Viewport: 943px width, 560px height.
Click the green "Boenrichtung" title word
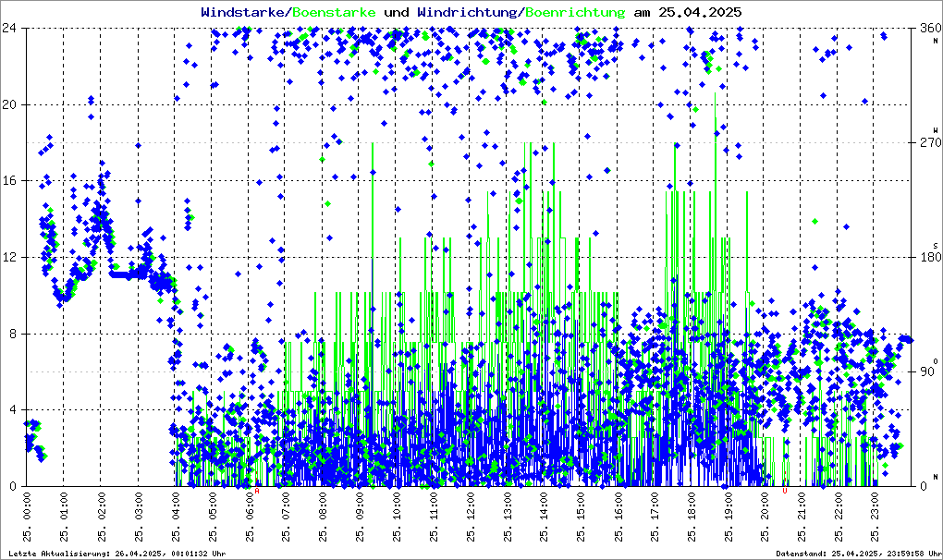click(575, 12)
